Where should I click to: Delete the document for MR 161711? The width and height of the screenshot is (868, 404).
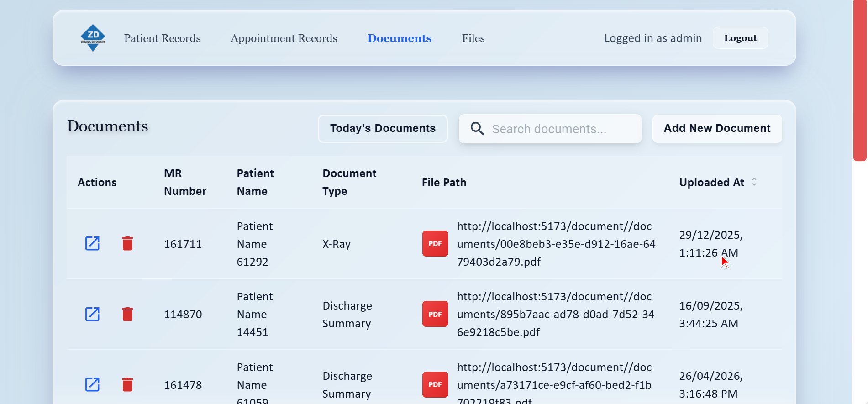click(127, 243)
